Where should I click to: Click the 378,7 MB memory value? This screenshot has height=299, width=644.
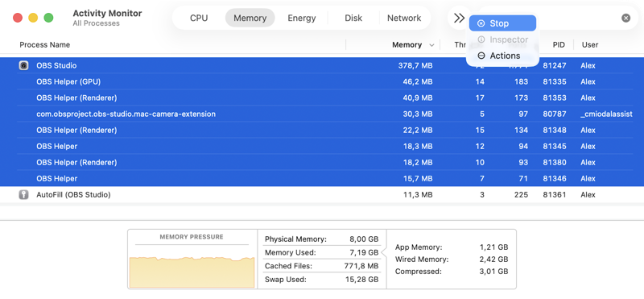(415, 65)
